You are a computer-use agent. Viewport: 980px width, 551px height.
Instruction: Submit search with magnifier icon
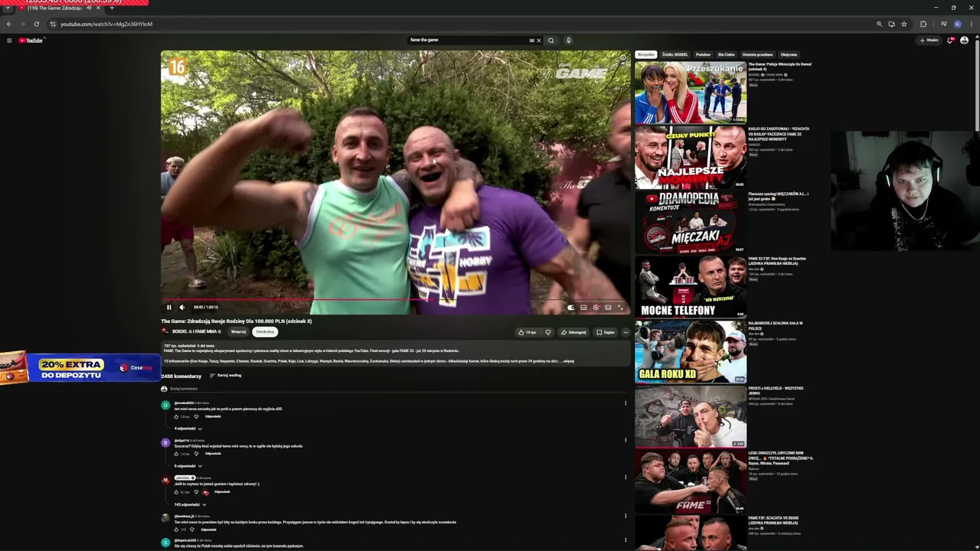click(x=550, y=41)
